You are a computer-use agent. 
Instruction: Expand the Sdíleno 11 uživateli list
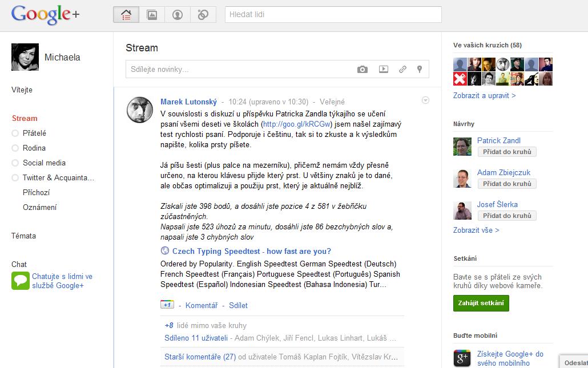coord(196,338)
